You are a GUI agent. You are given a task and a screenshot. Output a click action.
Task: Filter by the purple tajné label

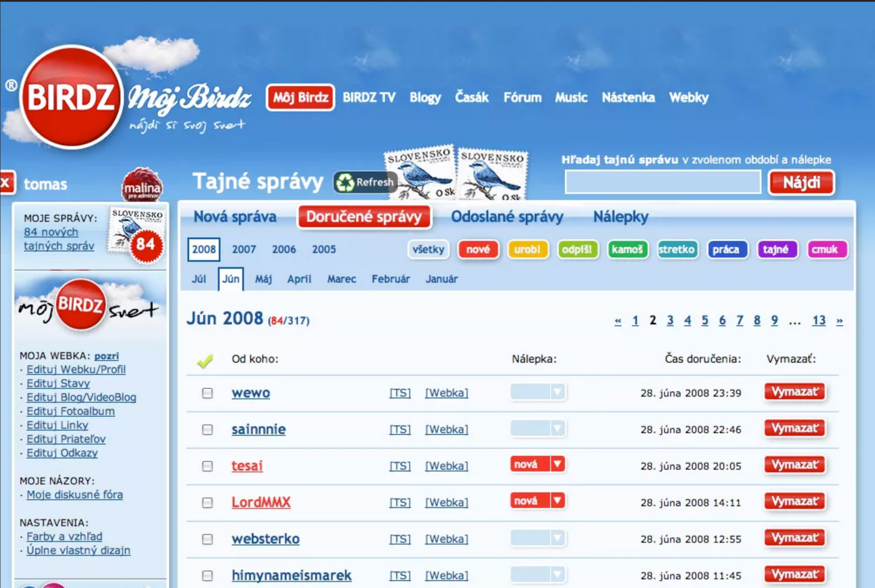coord(777,250)
